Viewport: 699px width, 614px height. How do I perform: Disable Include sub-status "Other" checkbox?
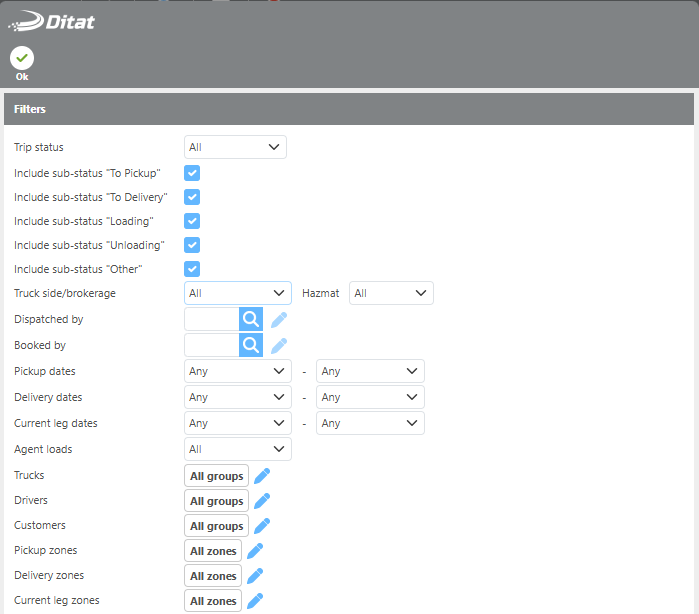click(x=192, y=269)
